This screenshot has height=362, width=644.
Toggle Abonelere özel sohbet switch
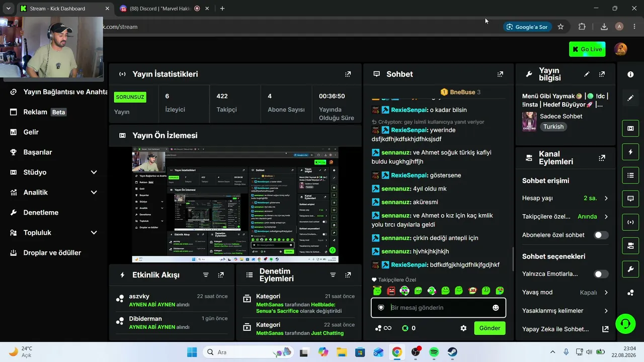[x=601, y=235]
